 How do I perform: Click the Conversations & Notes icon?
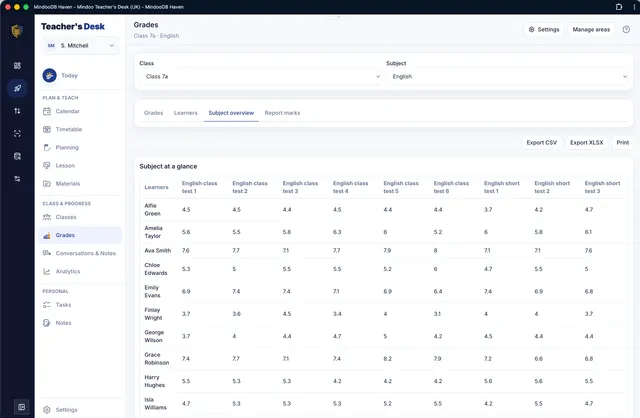(47, 253)
